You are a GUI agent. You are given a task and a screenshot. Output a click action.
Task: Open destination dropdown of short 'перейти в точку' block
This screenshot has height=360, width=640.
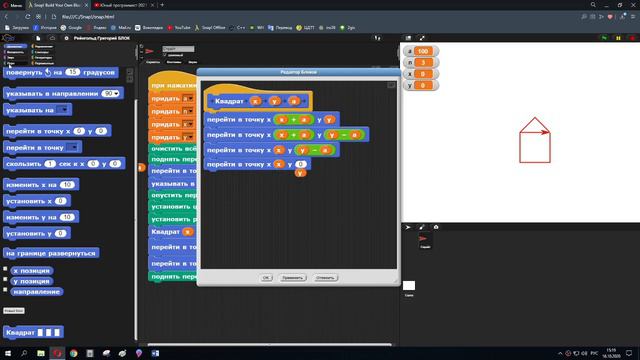pos(73,147)
